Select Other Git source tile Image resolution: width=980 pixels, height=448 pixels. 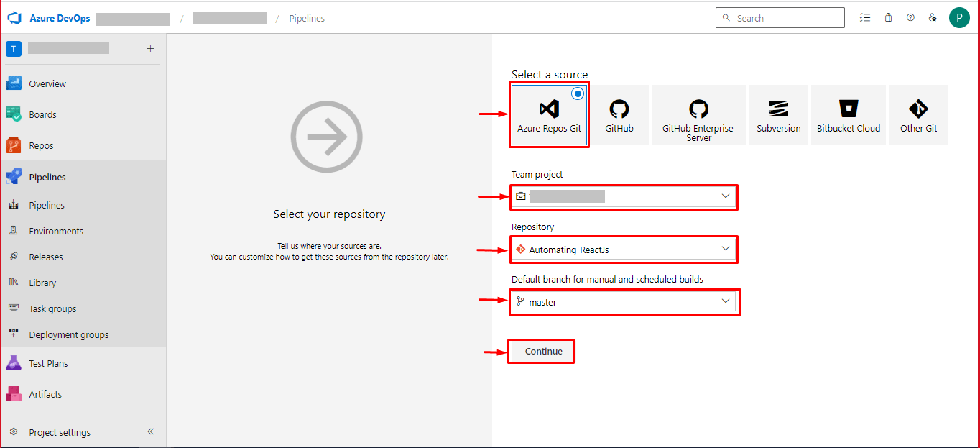918,115
